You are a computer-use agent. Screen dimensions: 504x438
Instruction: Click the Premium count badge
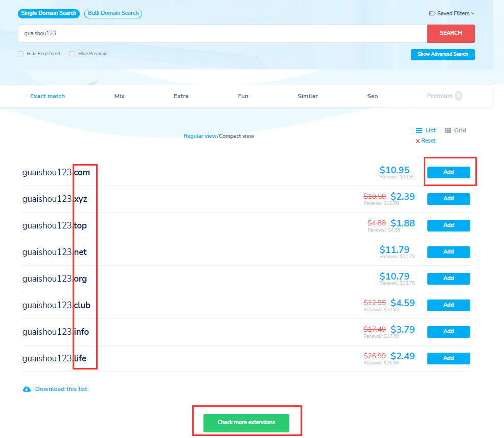pos(459,96)
